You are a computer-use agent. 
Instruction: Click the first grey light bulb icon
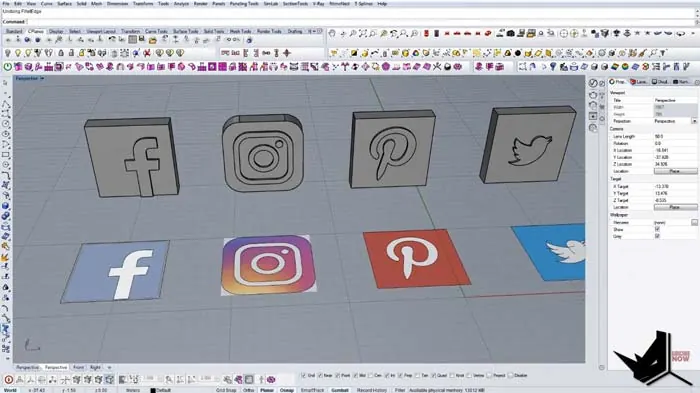tap(8, 53)
